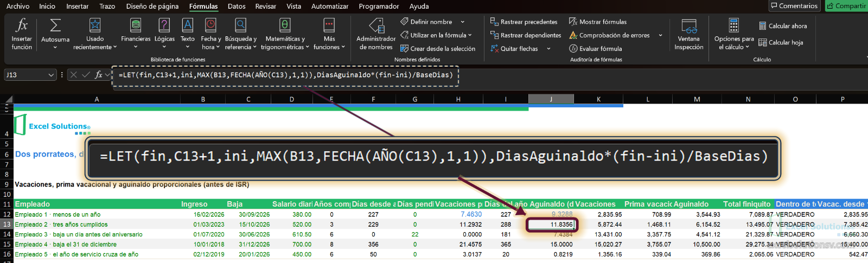Screen dimensions: 868x263
Task: Select Vacaciones value 13,431.00
Action: [598, 234]
